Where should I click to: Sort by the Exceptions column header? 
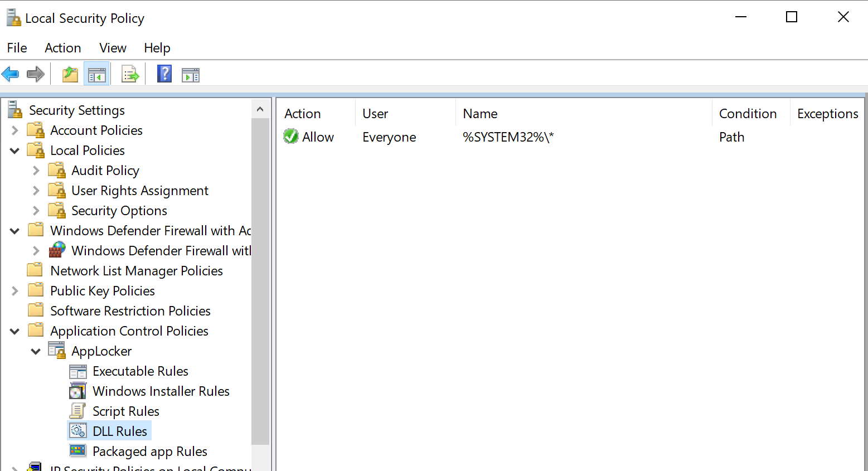[827, 113]
